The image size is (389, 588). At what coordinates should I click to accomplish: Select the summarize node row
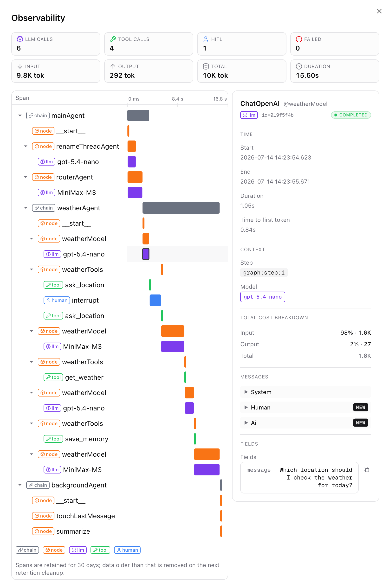(120, 531)
